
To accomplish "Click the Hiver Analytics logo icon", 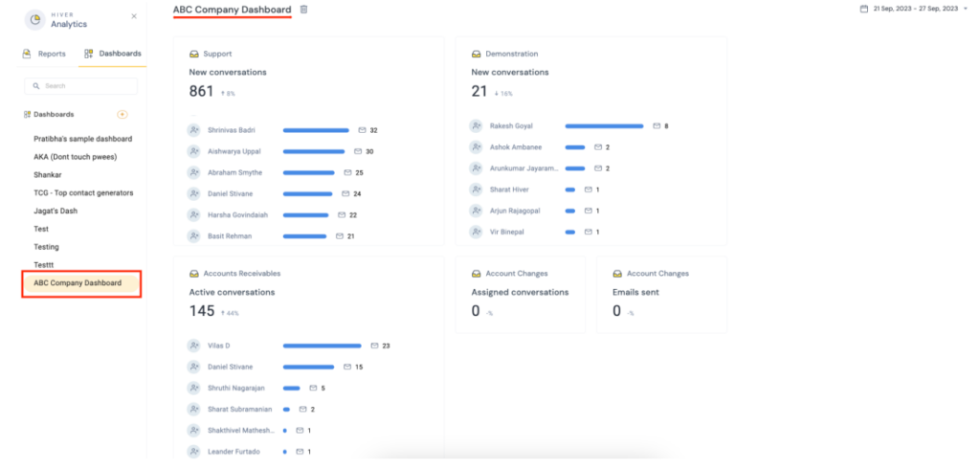I will (x=34, y=20).
